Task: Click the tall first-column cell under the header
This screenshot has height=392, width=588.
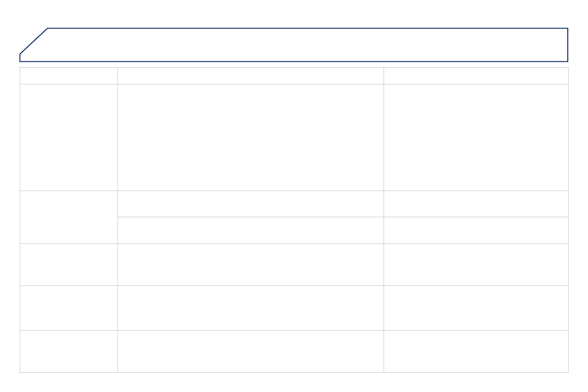Action: tap(69, 137)
